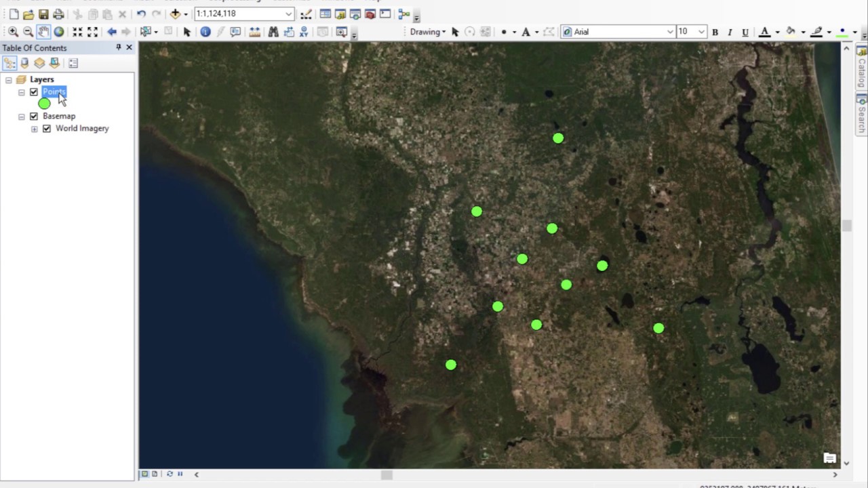Image resolution: width=868 pixels, height=488 pixels.
Task: Print the current map
Action: 58,14
